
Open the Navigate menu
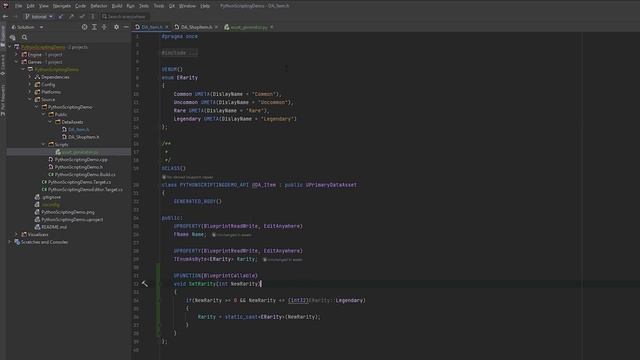(62, 6)
